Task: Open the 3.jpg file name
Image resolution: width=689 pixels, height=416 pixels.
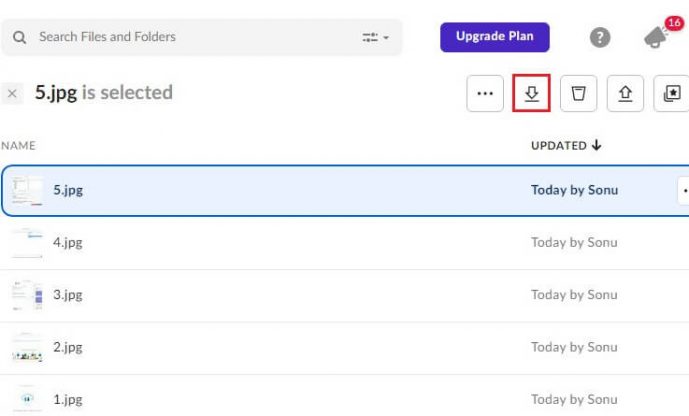Action: point(67,295)
